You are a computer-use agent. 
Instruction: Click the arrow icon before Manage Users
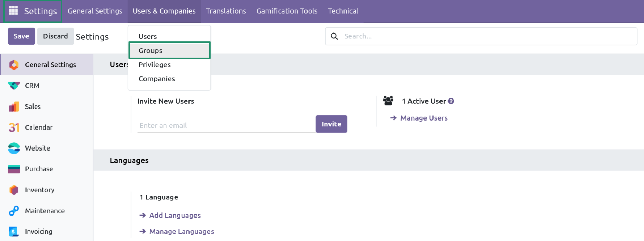(393, 118)
